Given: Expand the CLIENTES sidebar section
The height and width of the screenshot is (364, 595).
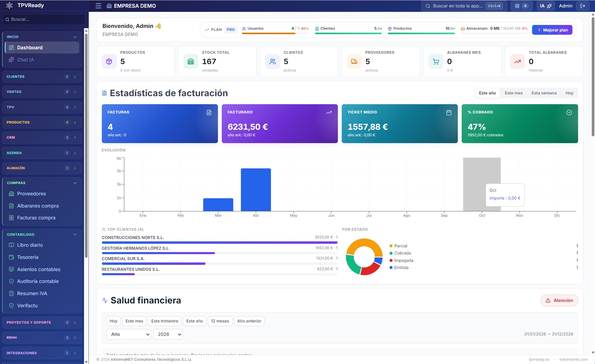Looking at the screenshot, I should (x=42, y=77).
